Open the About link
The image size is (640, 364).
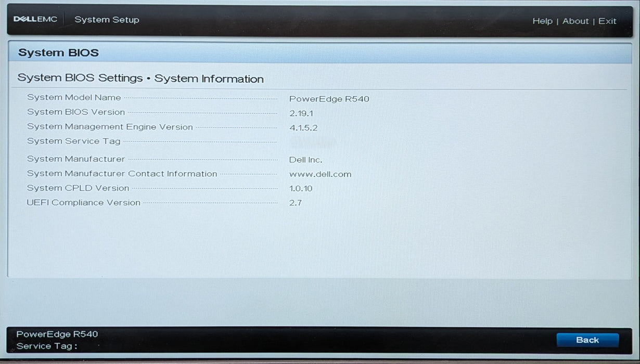575,21
